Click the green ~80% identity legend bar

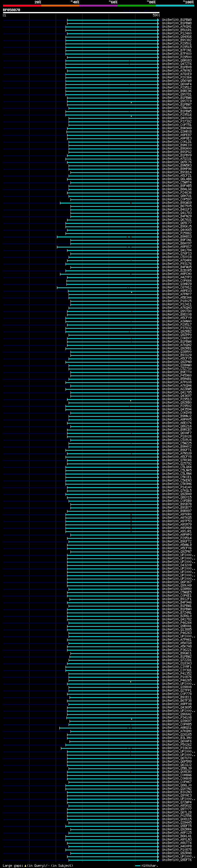(x=137, y=6)
